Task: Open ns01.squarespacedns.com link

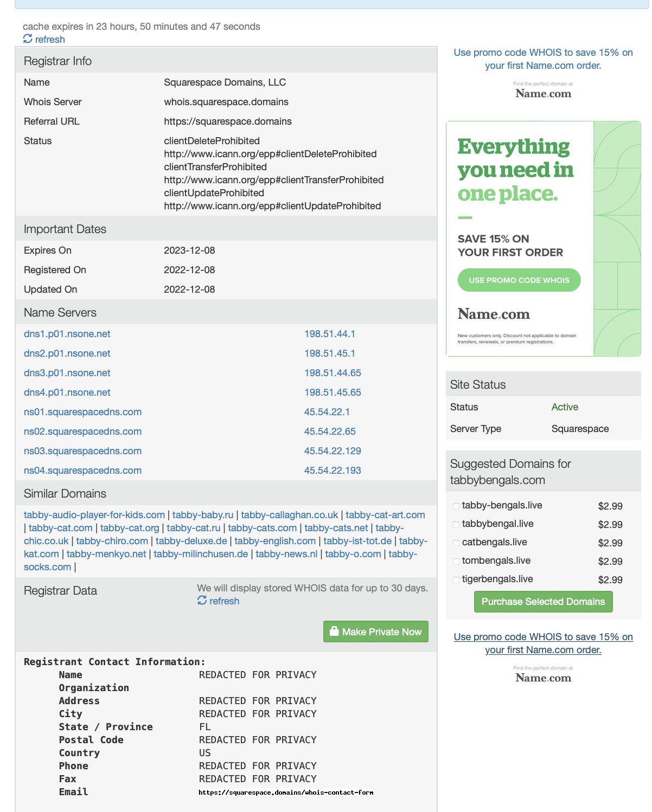Action: [82, 412]
